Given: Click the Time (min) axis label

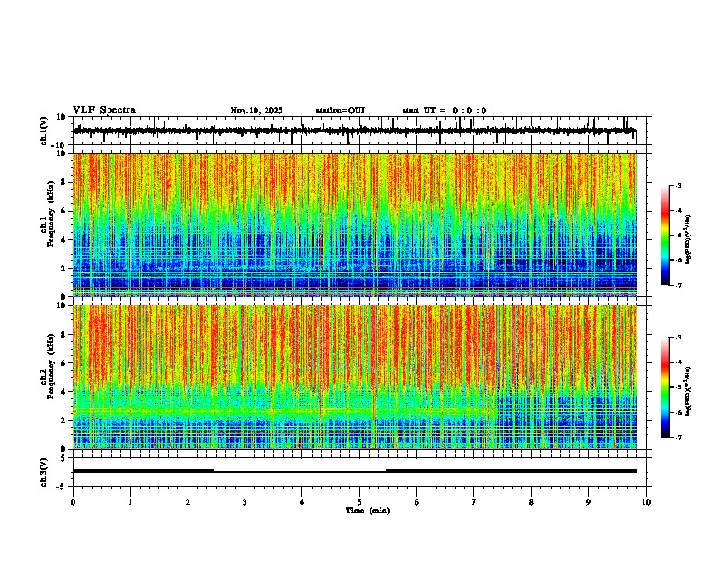Looking at the screenshot, I should pyautogui.click(x=368, y=511).
